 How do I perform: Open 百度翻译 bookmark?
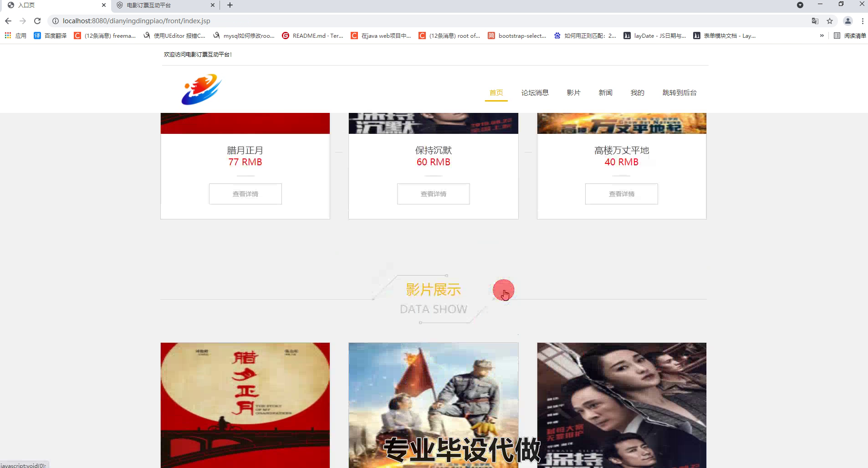(x=50, y=36)
